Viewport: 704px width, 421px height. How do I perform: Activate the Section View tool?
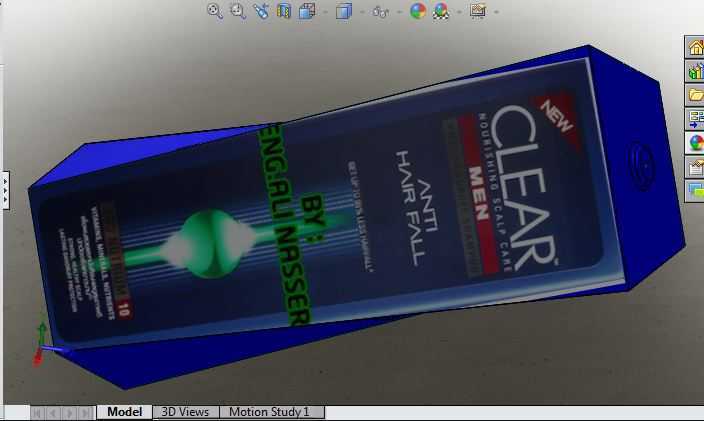pos(283,11)
